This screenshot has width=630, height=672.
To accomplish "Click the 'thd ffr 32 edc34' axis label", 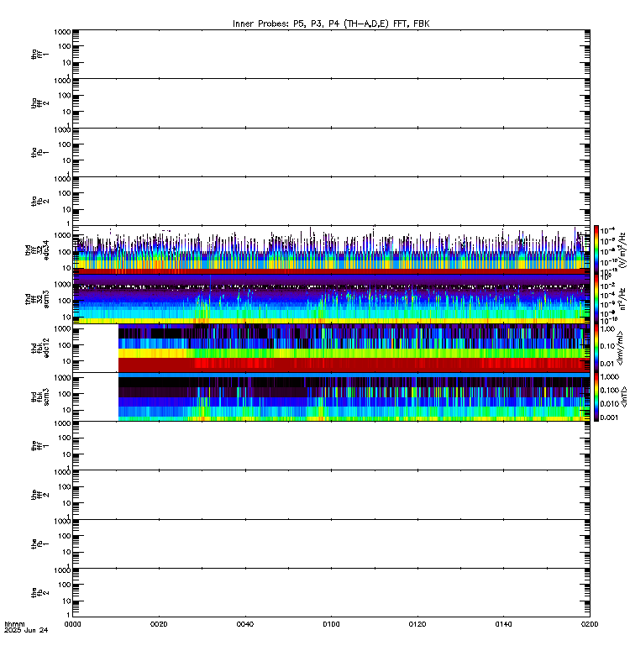I will pyautogui.click(x=37, y=250).
